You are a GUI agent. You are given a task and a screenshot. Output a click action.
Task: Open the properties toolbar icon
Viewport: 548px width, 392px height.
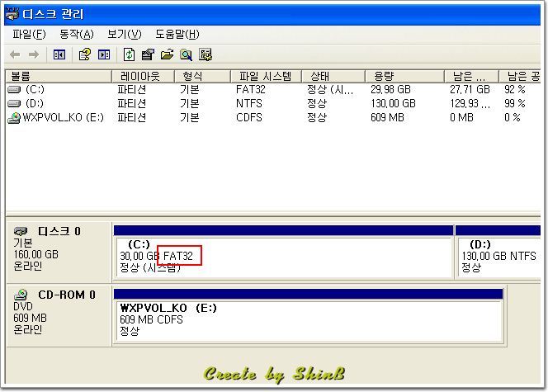coord(148,54)
